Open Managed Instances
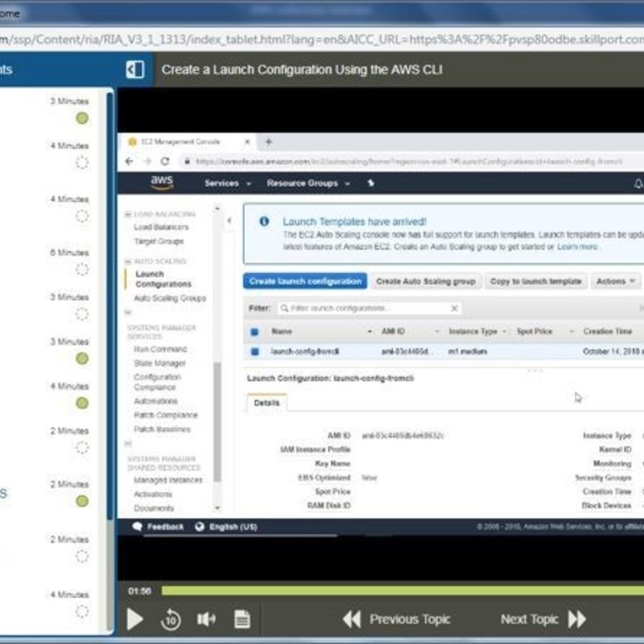 168,480
